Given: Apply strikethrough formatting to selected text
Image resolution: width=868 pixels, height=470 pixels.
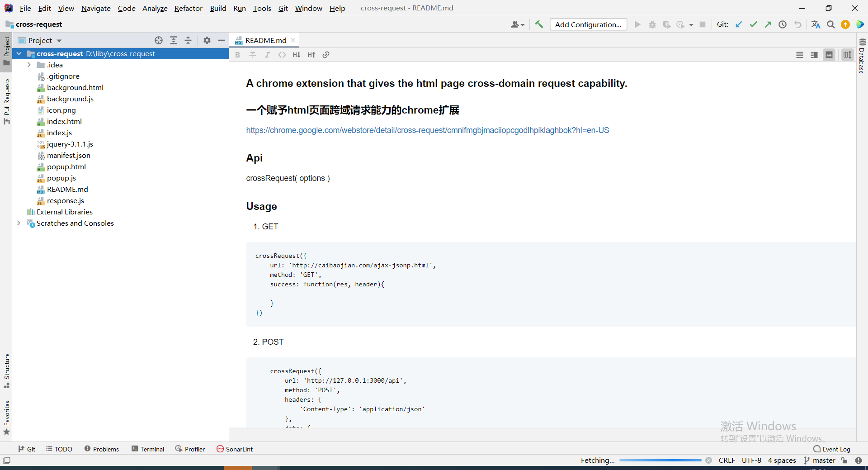Looking at the screenshot, I should [x=252, y=55].
